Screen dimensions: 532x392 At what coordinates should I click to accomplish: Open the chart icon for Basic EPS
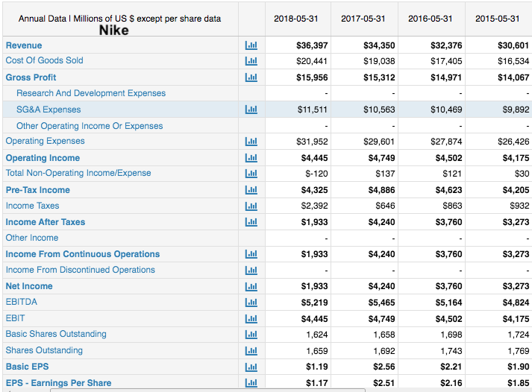click(x=251, y=367)
